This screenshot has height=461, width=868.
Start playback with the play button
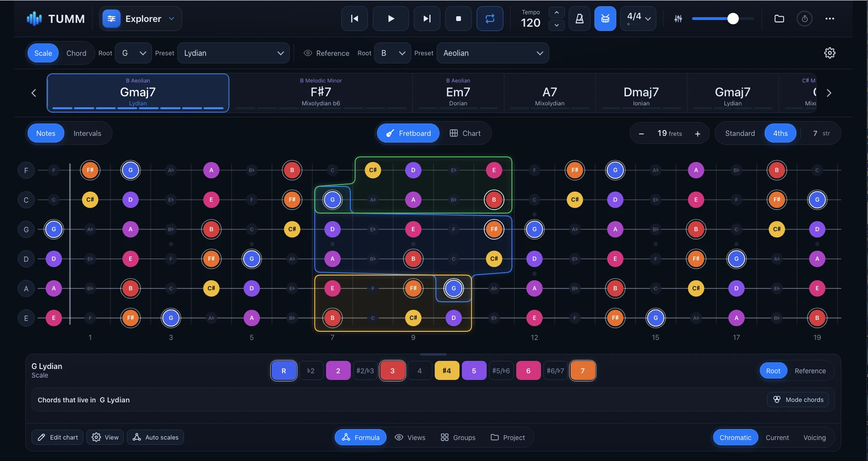[390, 19]
